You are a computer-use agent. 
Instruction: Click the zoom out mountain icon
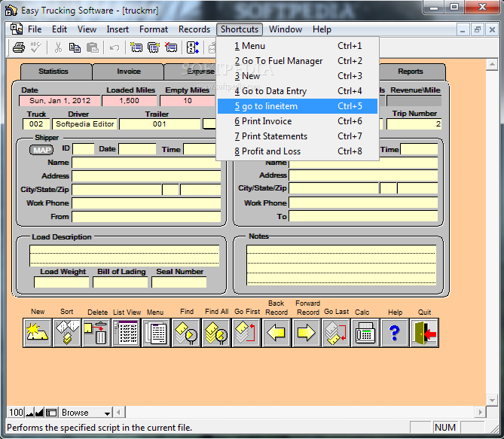[x=29, y=413]
